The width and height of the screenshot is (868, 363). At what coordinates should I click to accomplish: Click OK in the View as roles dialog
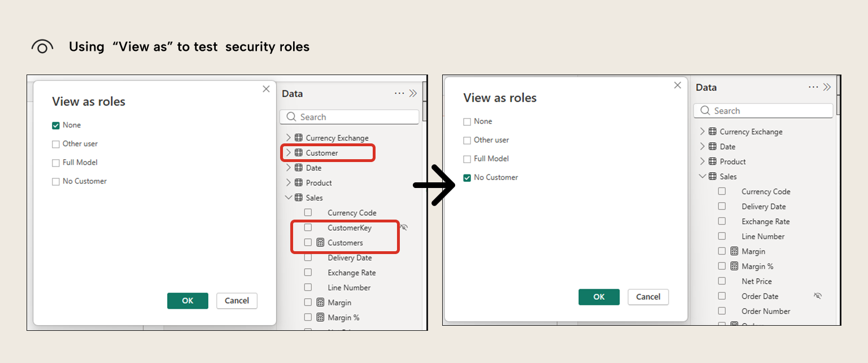187,300
